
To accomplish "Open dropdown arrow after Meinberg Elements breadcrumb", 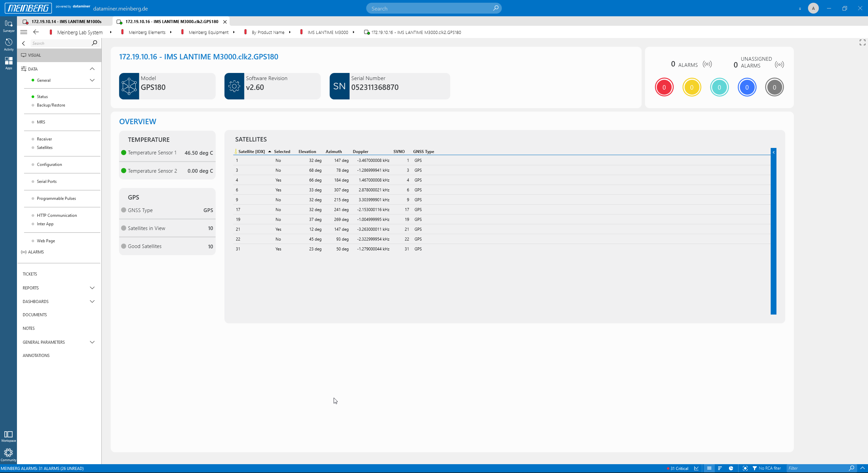I will click(171, 32).
